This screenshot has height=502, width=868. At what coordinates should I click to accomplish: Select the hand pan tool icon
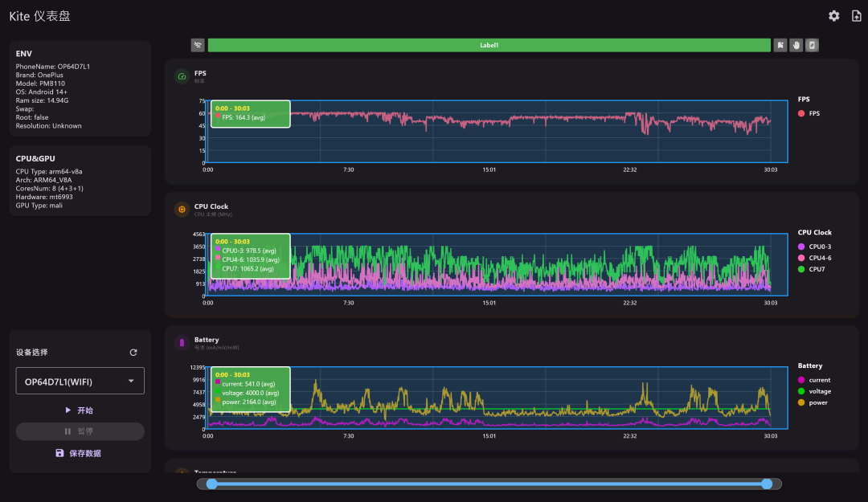tap(796, 46)
